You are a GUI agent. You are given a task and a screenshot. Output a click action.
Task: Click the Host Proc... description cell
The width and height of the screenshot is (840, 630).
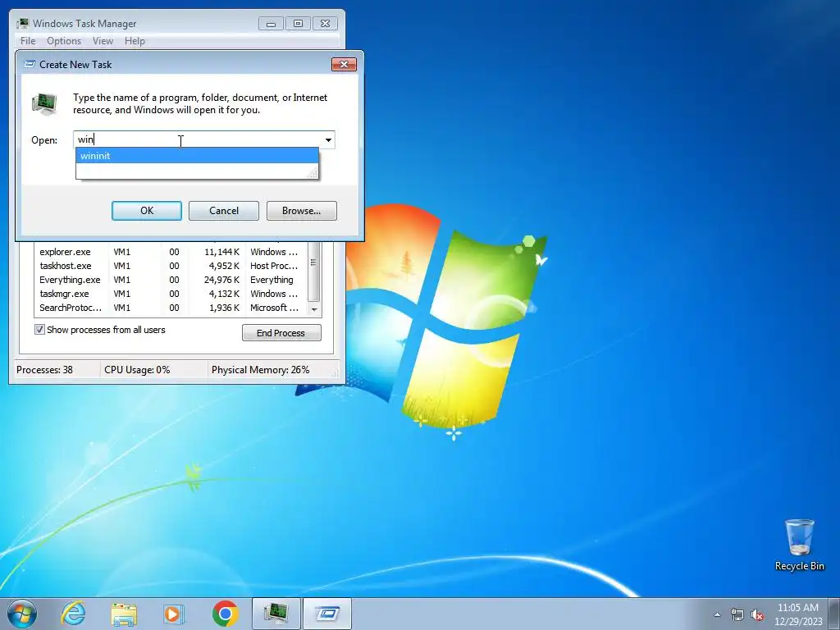[274, 266]
